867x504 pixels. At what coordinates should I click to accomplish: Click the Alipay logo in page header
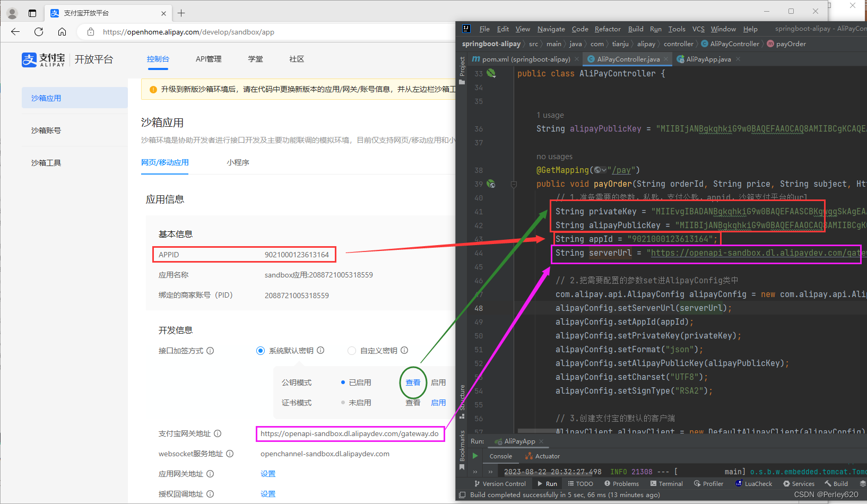click(x=44, y=59)
